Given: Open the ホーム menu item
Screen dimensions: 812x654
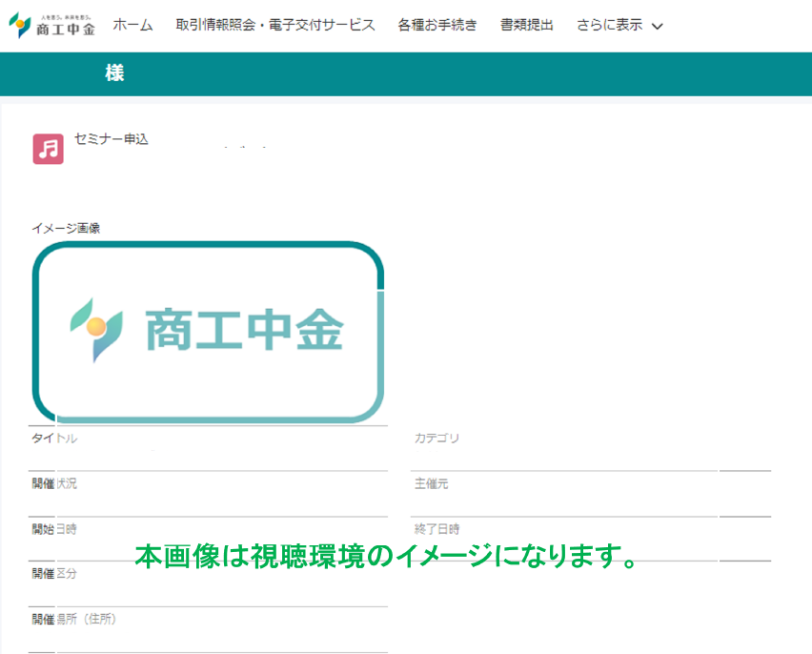Looking at the screenshot, I should tap(132, 25).
